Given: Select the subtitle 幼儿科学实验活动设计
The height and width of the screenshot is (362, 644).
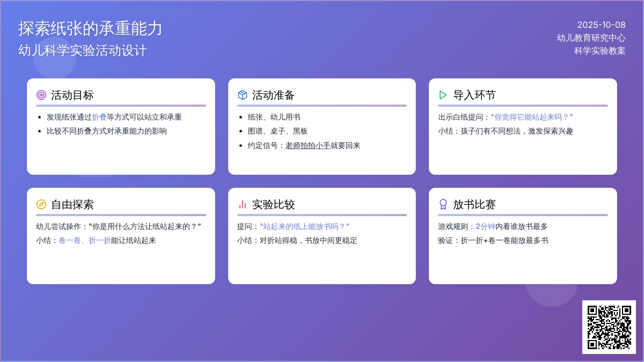Looking at the screenshot, I should click(83, 50).
